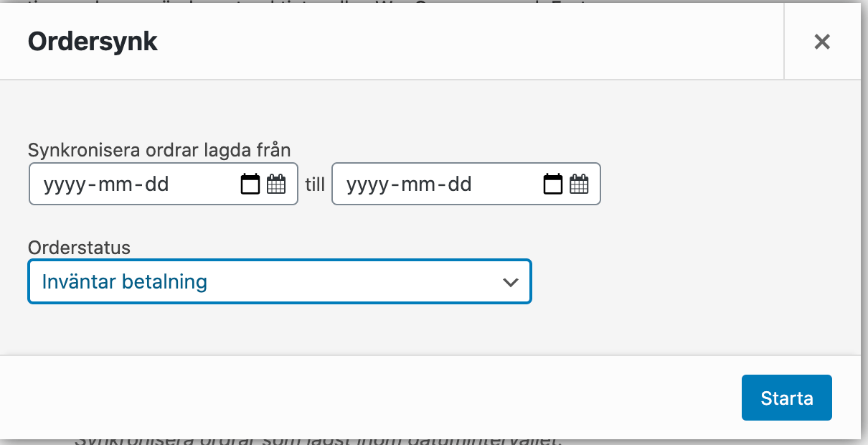
Task: Open the Orderstatus dropdown showing Inväntar betalning
Action: click(x=280, y=281)
